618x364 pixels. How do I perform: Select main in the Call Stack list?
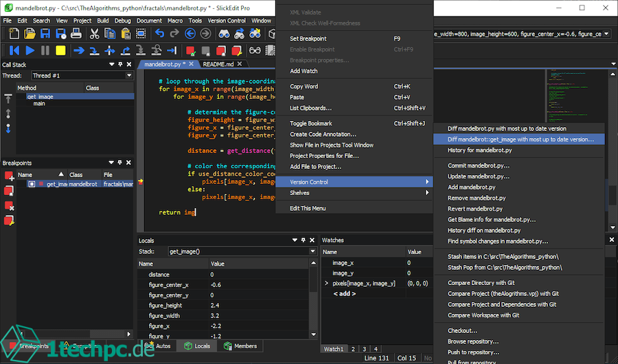pyautogui.click(x=39, y=104)
